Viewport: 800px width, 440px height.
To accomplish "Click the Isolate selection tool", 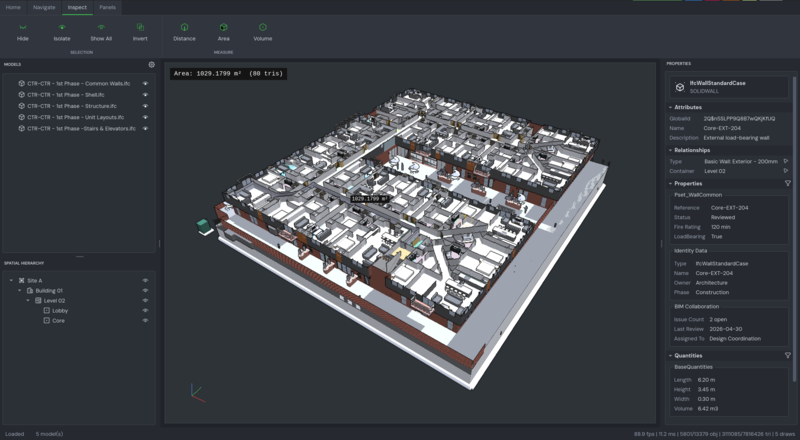I will click(x=62, y=32).
